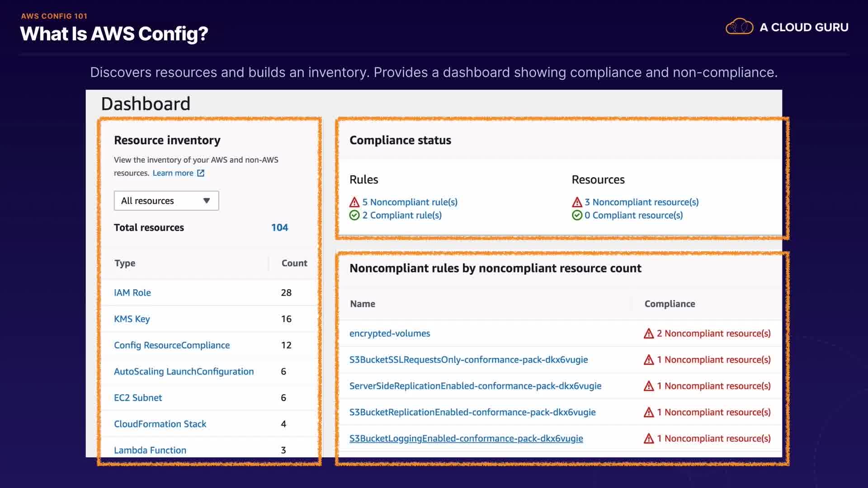Open the Lambda Function resource type

coord(150,450)
